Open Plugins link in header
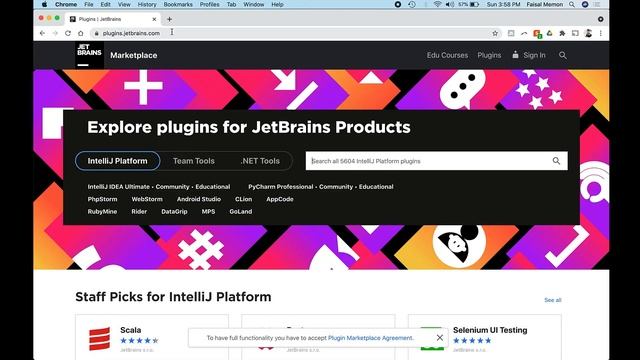This screenshot has width=640, height=360. click(489, 55)
